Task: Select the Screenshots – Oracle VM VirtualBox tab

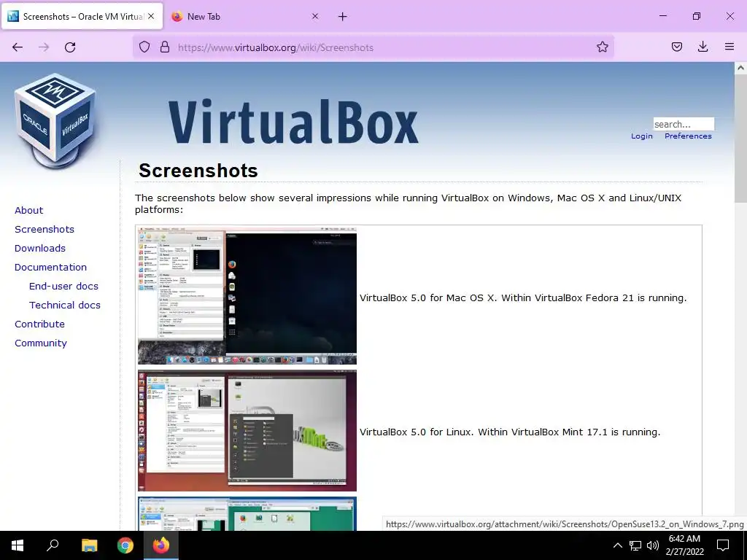Action: (x=82, y=17)
